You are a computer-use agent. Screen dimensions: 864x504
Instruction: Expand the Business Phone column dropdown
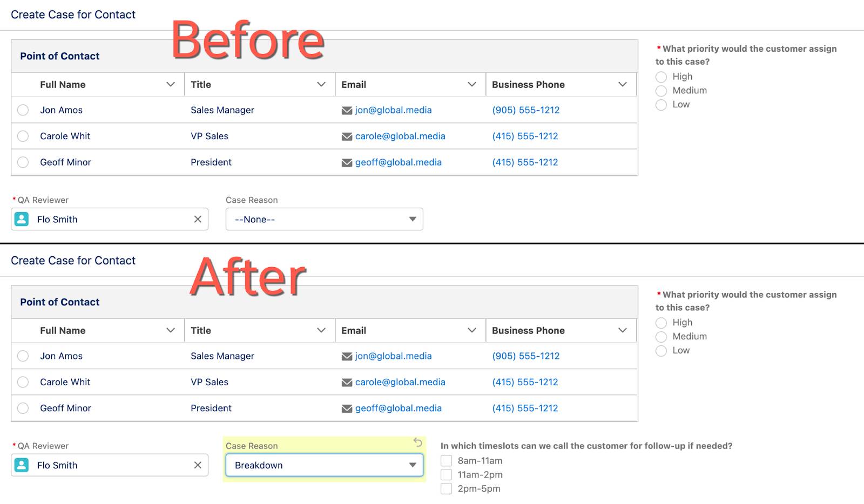coord(622,84)
